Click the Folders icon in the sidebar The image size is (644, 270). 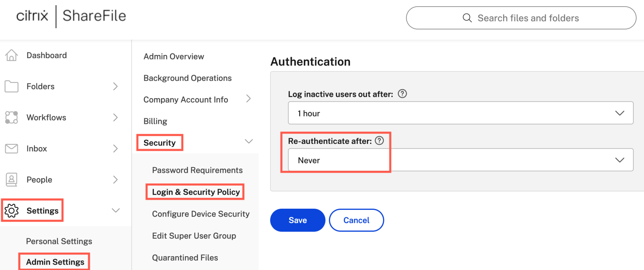(x=12, y=86)
